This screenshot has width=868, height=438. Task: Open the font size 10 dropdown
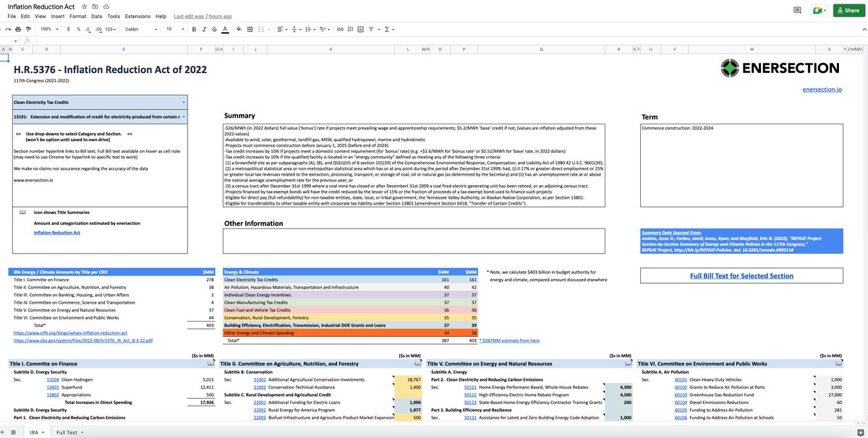point(175,29)
